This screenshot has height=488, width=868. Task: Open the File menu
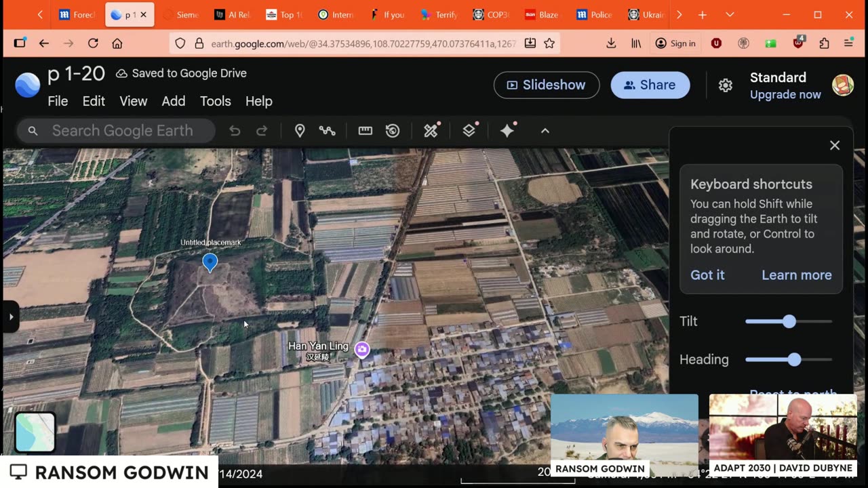[x=58, y=101]
